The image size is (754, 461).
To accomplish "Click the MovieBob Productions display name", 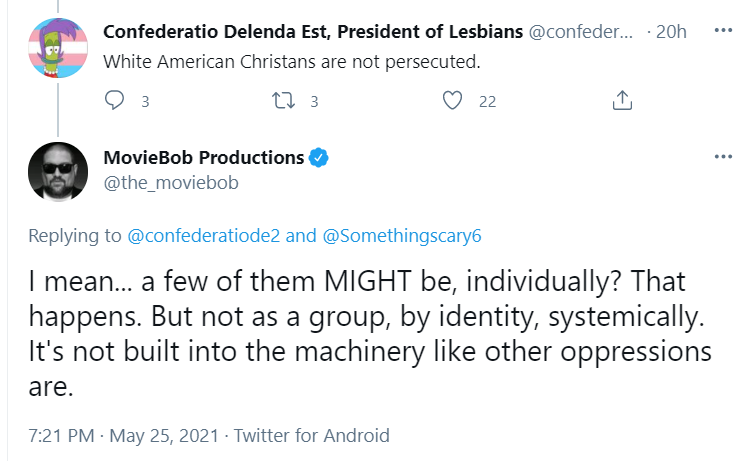I will (x=204, y=158).
